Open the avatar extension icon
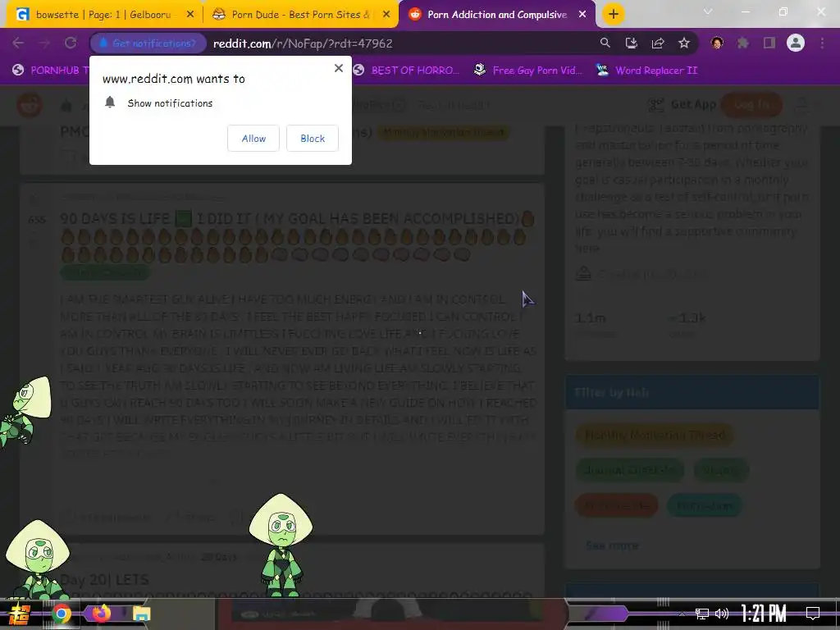840x630 pixels. click(x=717, y=43)
